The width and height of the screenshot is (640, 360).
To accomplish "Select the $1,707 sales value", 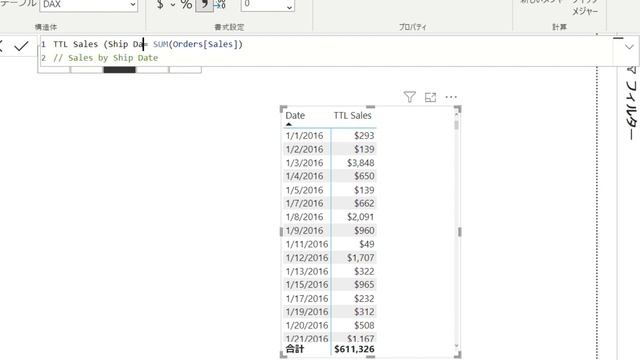I will coord(361,258).
